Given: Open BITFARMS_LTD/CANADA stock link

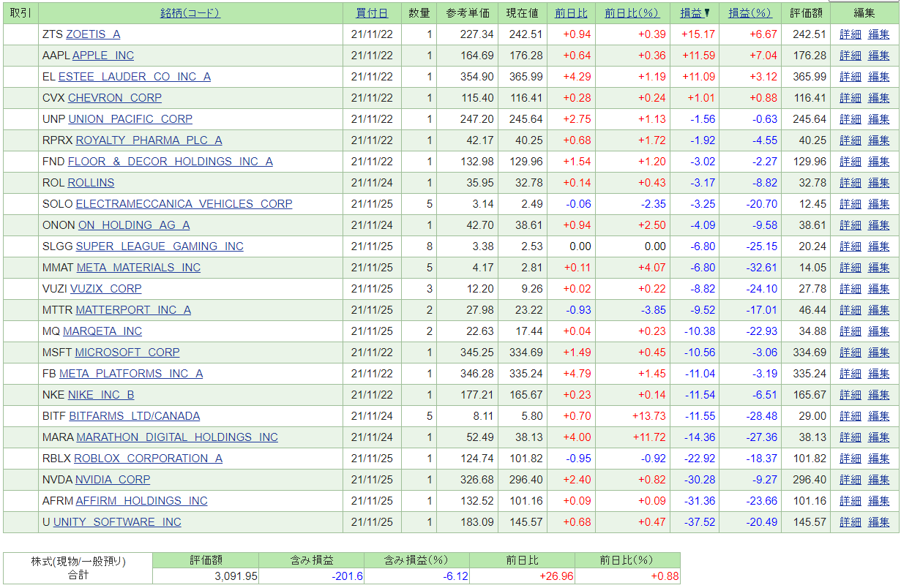Looking at the screenshot, I should point(135,416).
